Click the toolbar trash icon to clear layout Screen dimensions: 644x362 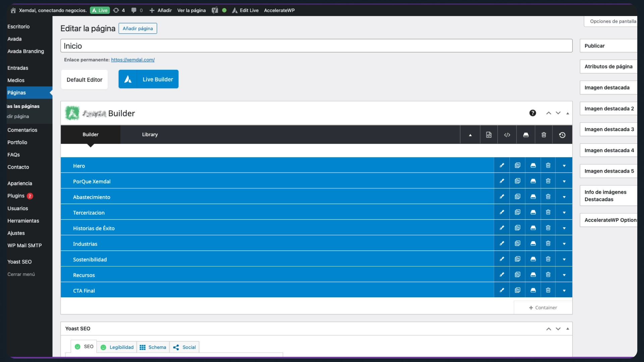544,135
